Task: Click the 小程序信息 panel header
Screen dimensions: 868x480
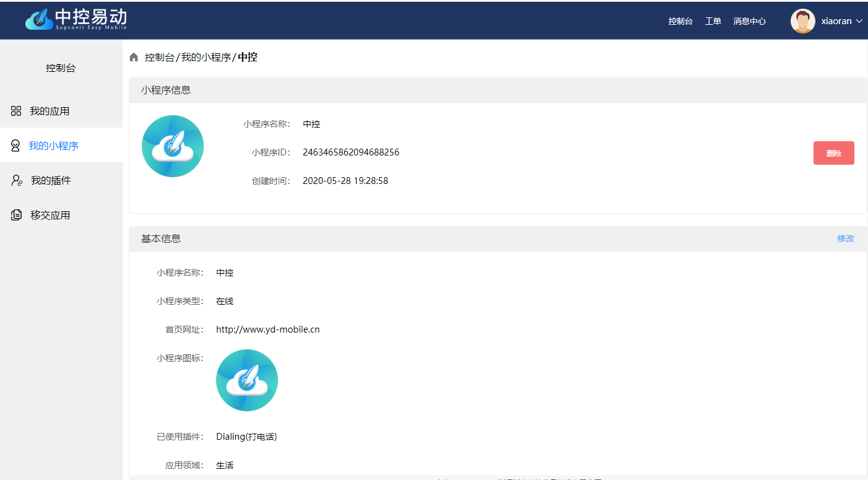Action: pyautogui.click(x=498, y=90)
